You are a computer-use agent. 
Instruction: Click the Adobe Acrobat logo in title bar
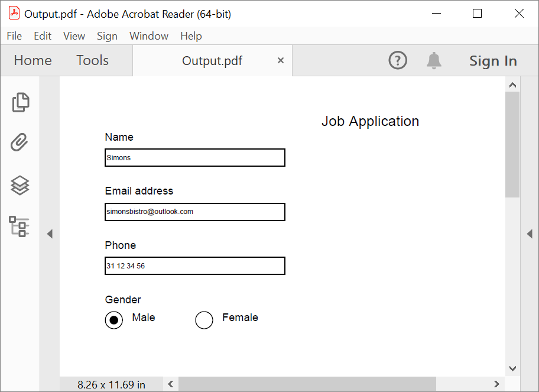point(14,13)
